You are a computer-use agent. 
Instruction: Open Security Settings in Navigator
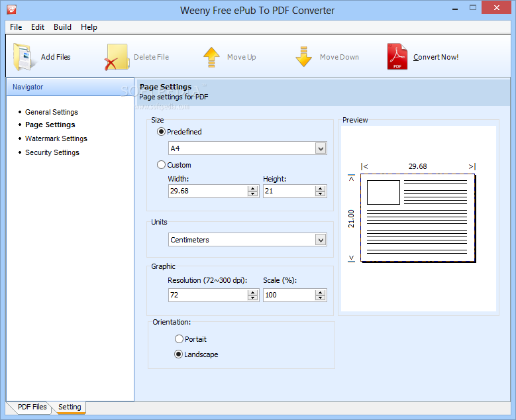(x=52, y=152)
